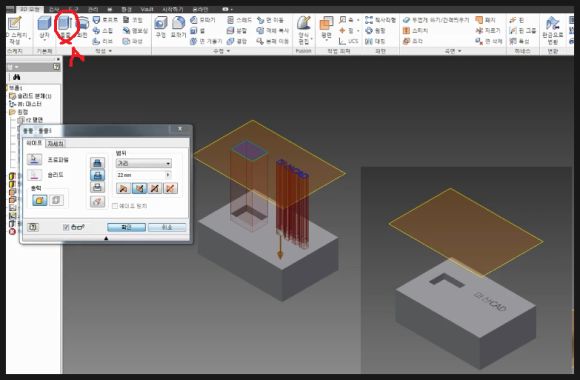Select Solid output mode in Extrude dialog

(x=40, y=200)
